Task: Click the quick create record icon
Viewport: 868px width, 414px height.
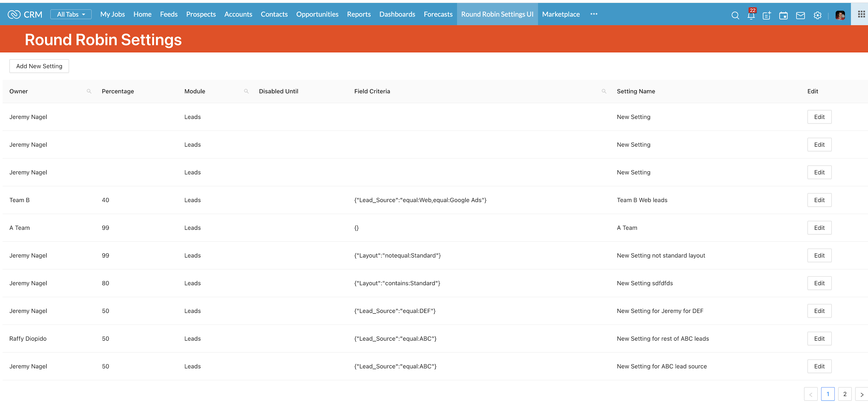Action: pyautogui.click(x=767, y=15)
